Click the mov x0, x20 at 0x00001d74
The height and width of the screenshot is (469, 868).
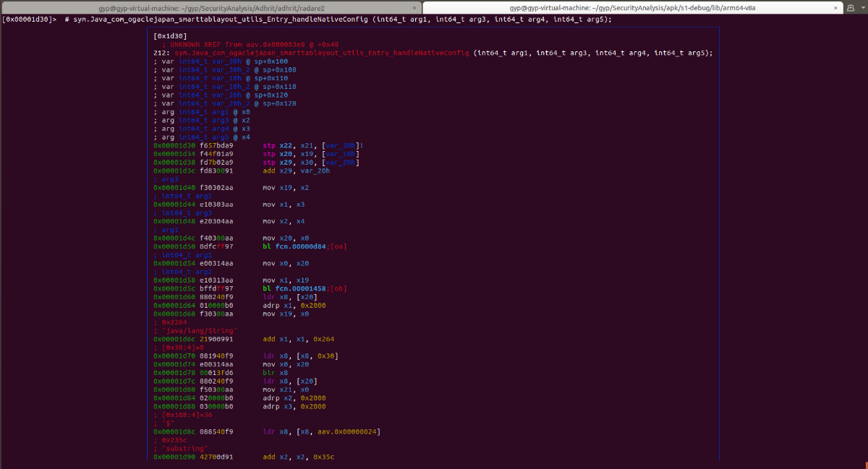[x=286, y=364]
